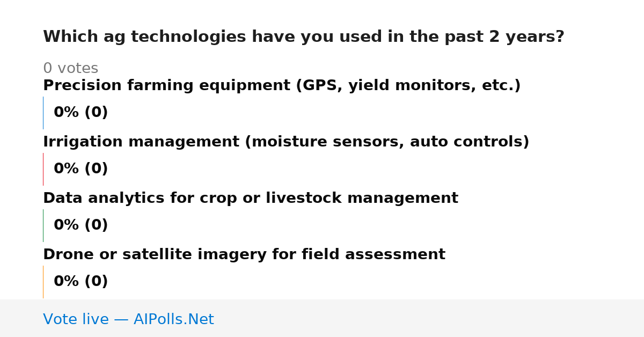644x337 pixels.
Task: Click the 0% percentage for Irrigation management
Action: [x=67, y=169]
